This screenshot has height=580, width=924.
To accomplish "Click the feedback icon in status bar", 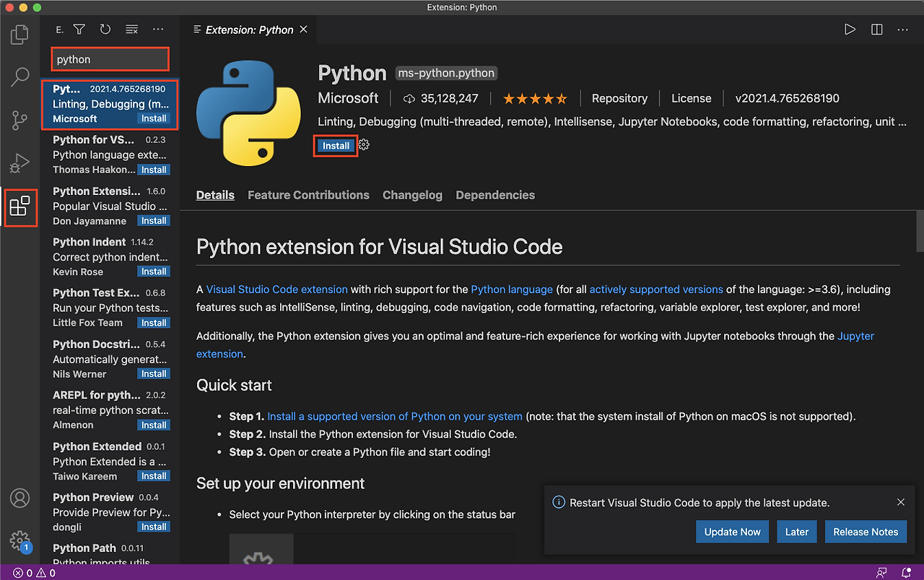I will tap(881, 573).
